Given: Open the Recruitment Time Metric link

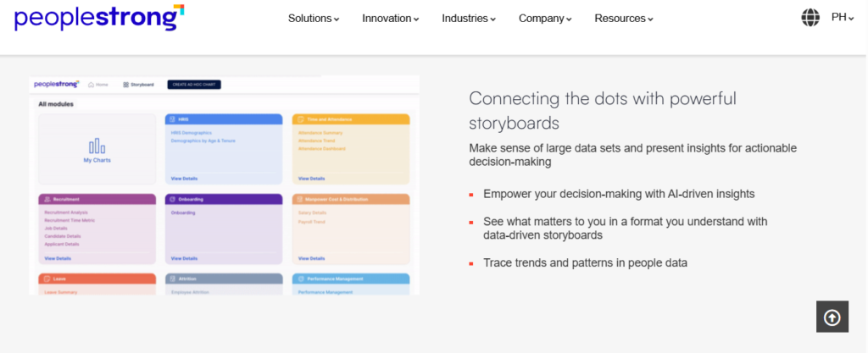Looking at the screenshot, I should 70,220.
